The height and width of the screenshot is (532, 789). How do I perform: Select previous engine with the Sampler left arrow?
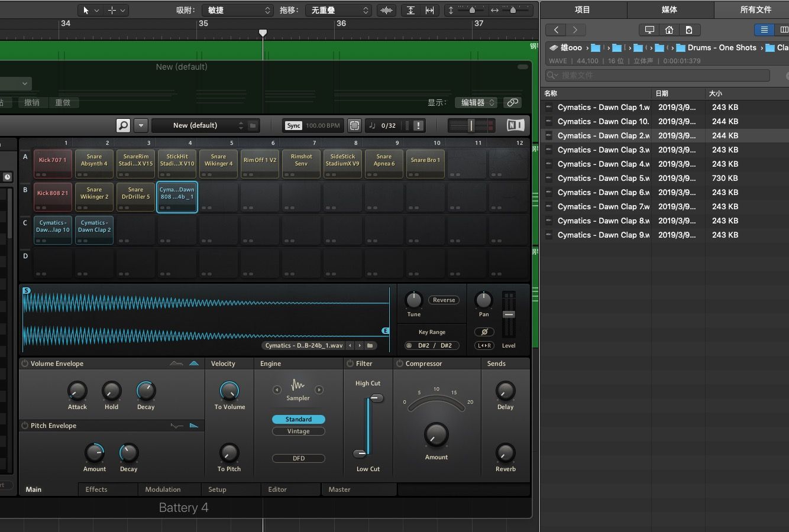[x=277, y=390]
